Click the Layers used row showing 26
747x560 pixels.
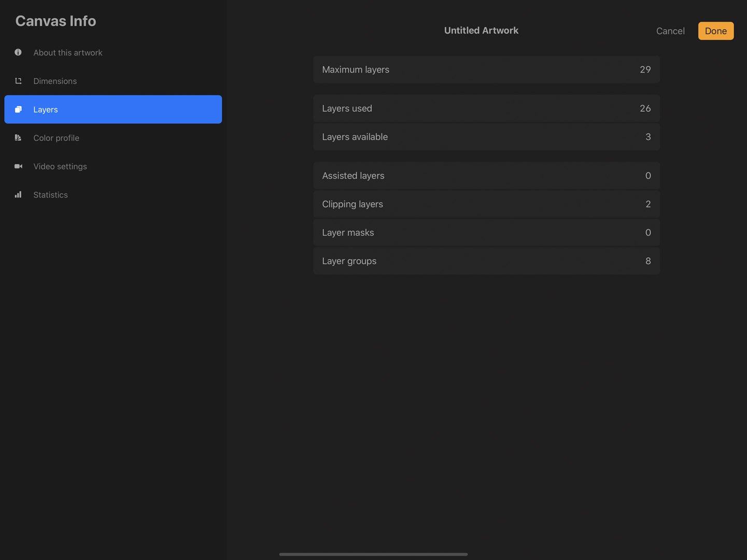[486, 108]
